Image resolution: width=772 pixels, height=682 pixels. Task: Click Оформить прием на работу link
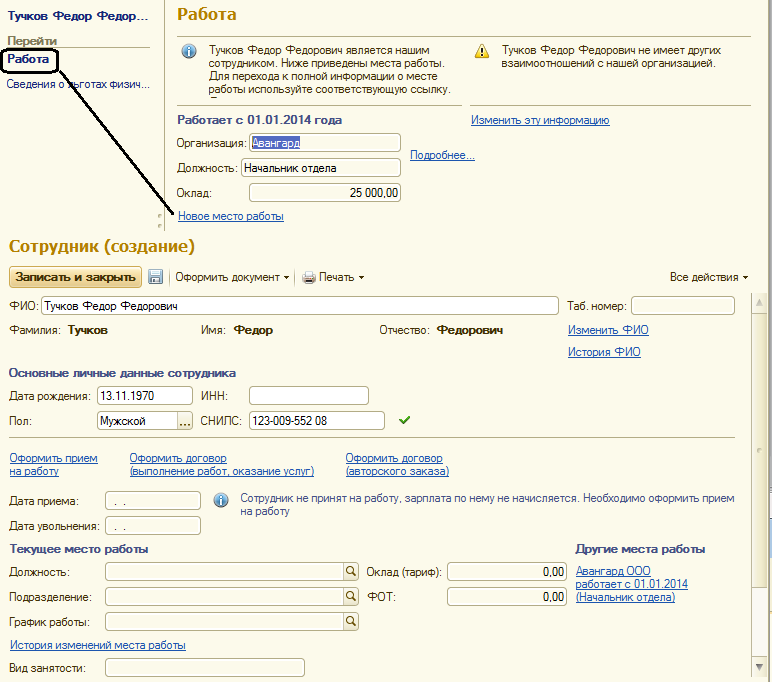[x=53, y=464]
